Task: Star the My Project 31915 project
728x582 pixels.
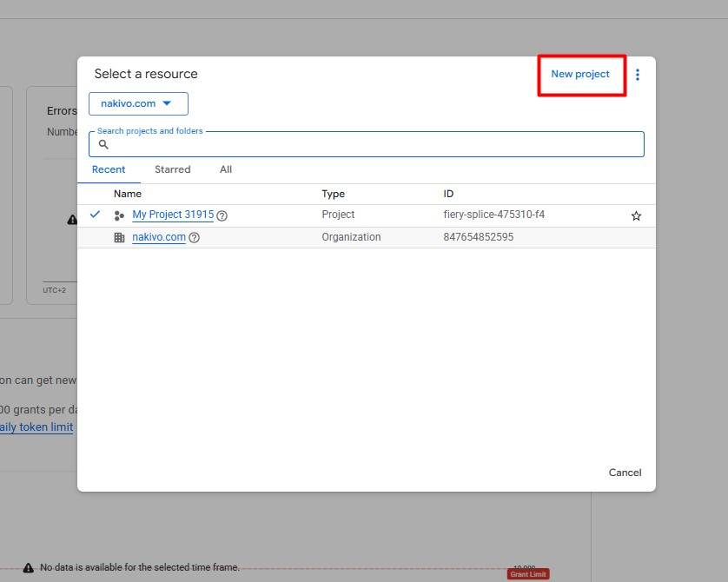Action: point(636,215)
